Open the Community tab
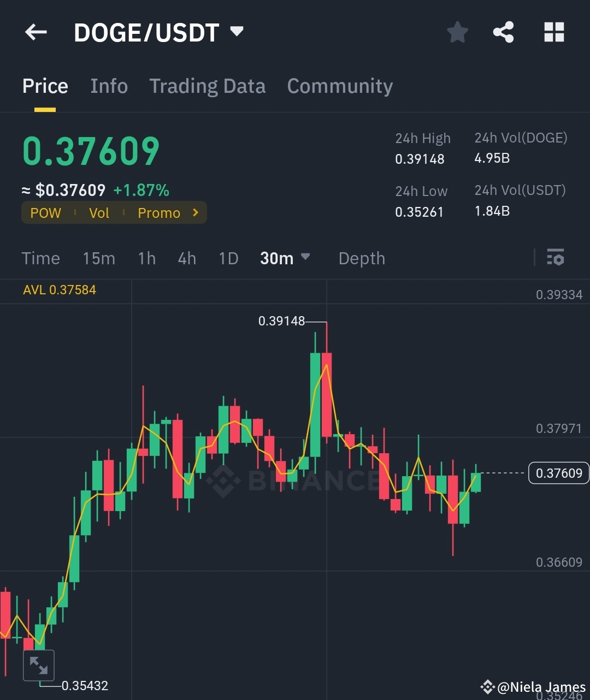 tap(340, 86)
